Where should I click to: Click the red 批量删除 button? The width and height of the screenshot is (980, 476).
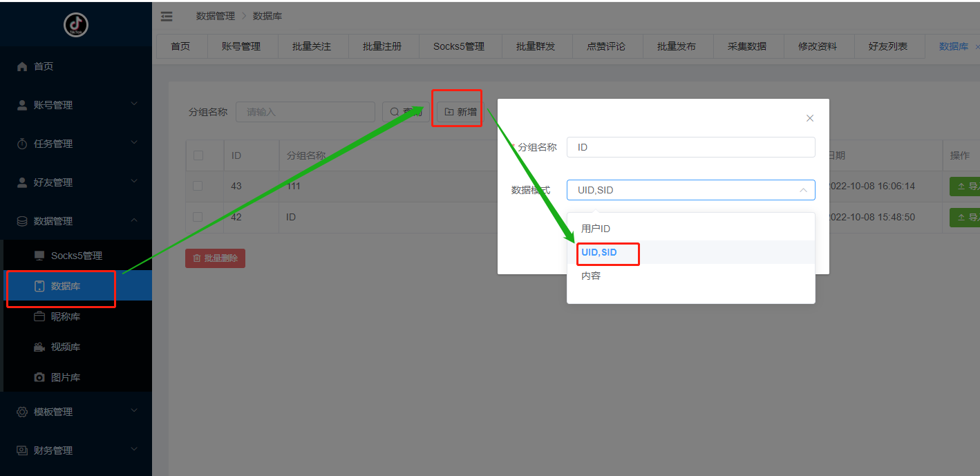click(215, 258)
